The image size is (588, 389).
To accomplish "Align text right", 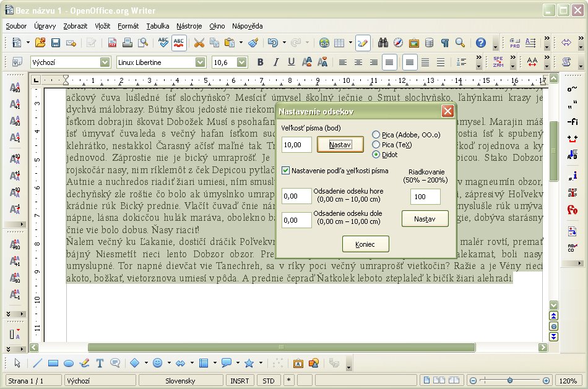I will click(374, 62).
